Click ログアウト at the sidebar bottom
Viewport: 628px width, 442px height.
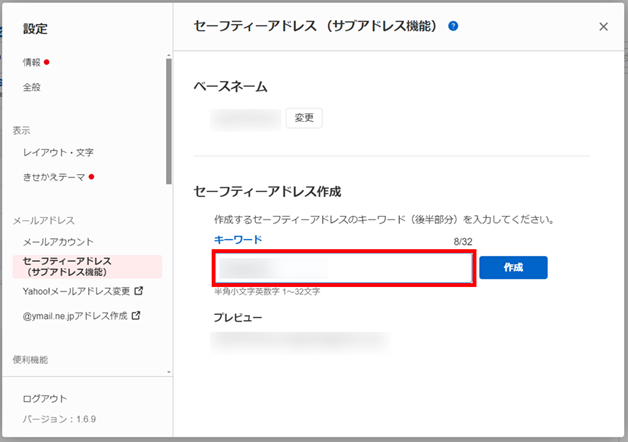click(x=45, y=399)
